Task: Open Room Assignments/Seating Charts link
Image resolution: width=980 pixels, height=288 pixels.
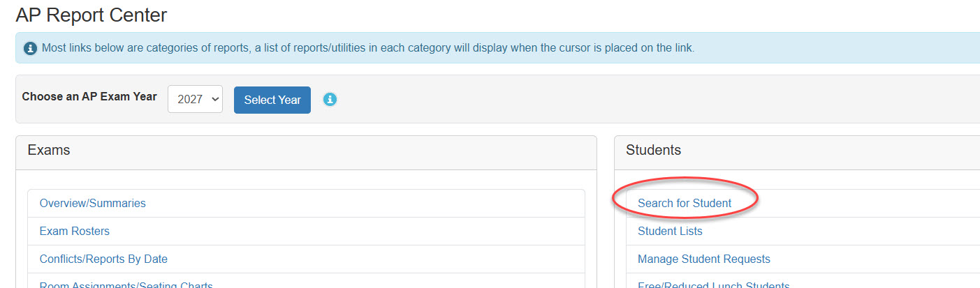Action: 126,285
